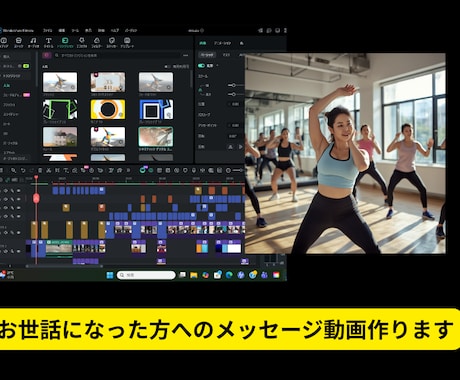
Task: Open the Templates tab icon
Action: click(127, 41)
